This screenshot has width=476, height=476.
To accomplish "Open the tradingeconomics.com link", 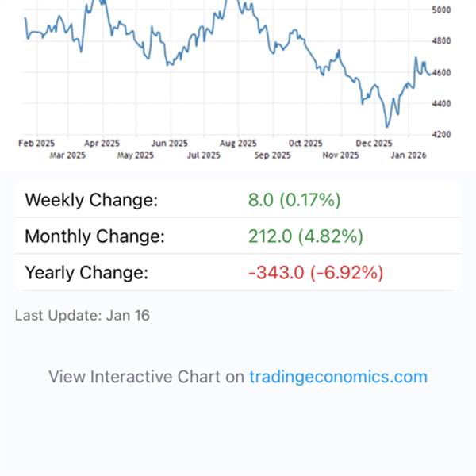I will coord(338,377).
